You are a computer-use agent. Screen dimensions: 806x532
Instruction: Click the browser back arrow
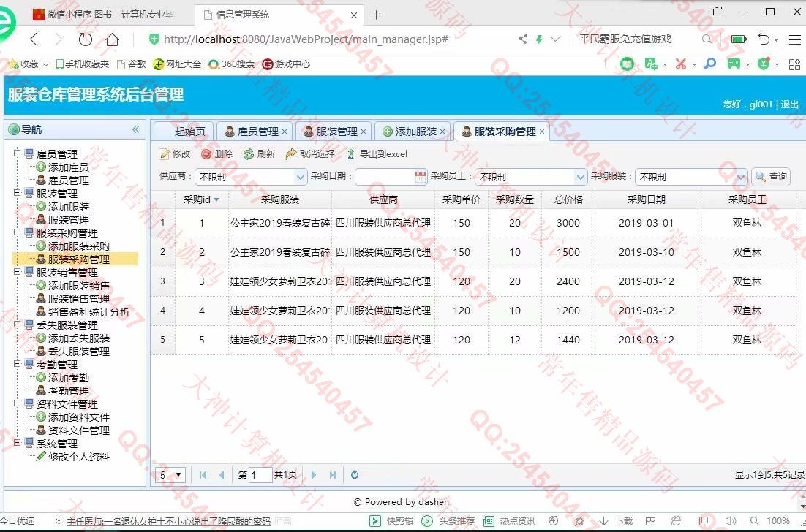pyautogui.click(x=34, y=39)
